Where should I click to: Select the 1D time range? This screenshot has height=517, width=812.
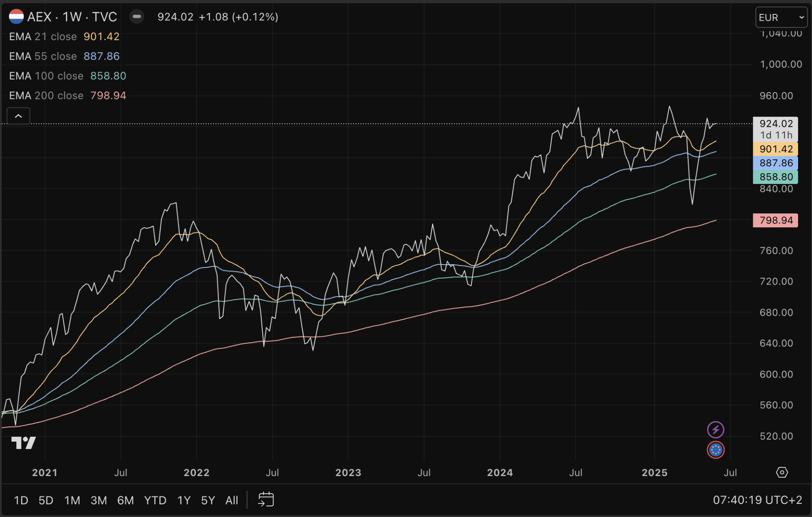pos(21,501)
